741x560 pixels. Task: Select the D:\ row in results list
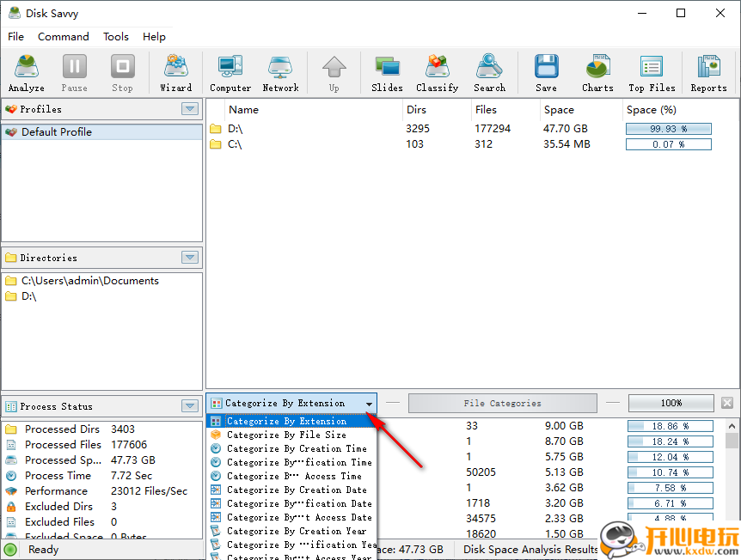[x=236, y=129]
